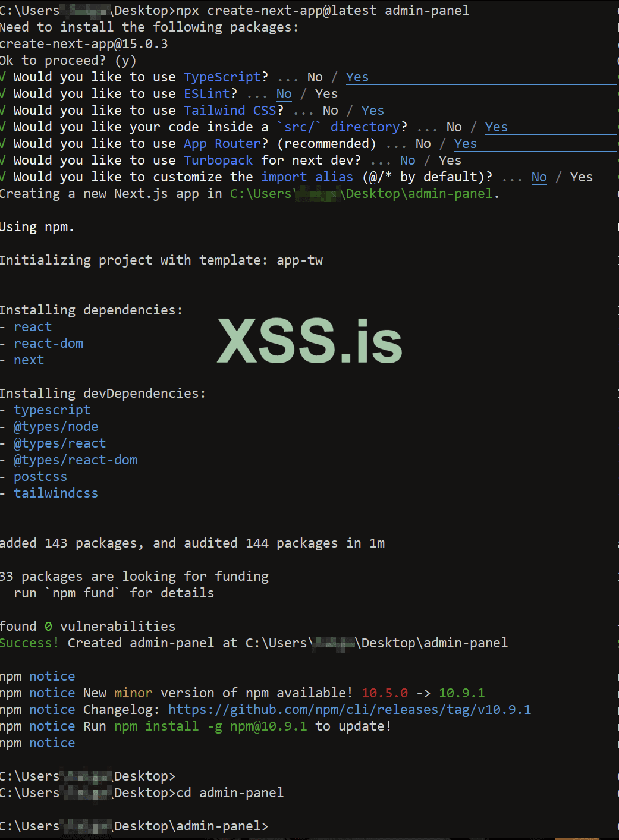
Task: Click the 'App Router' prompt keyword
Action: tap(222, 144)
